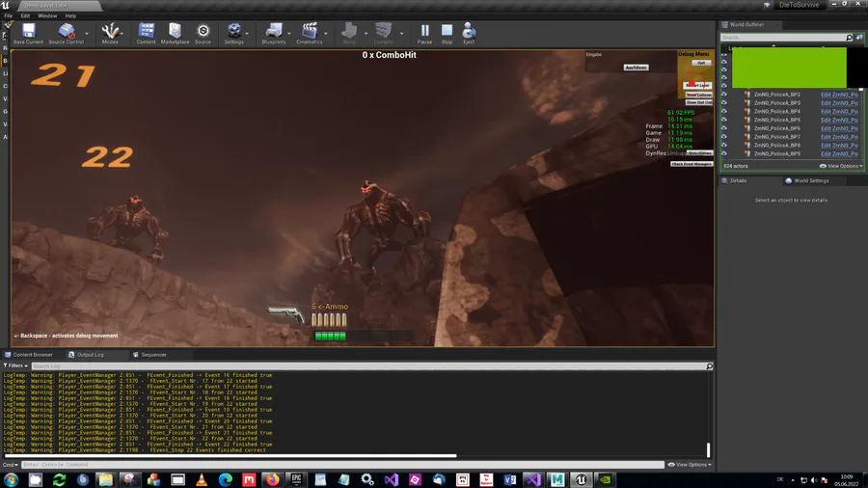The image size is (868, 488).
Task: Toggle visibility of ZmN0_PoliceA_BP8
Action: point(724,145)
